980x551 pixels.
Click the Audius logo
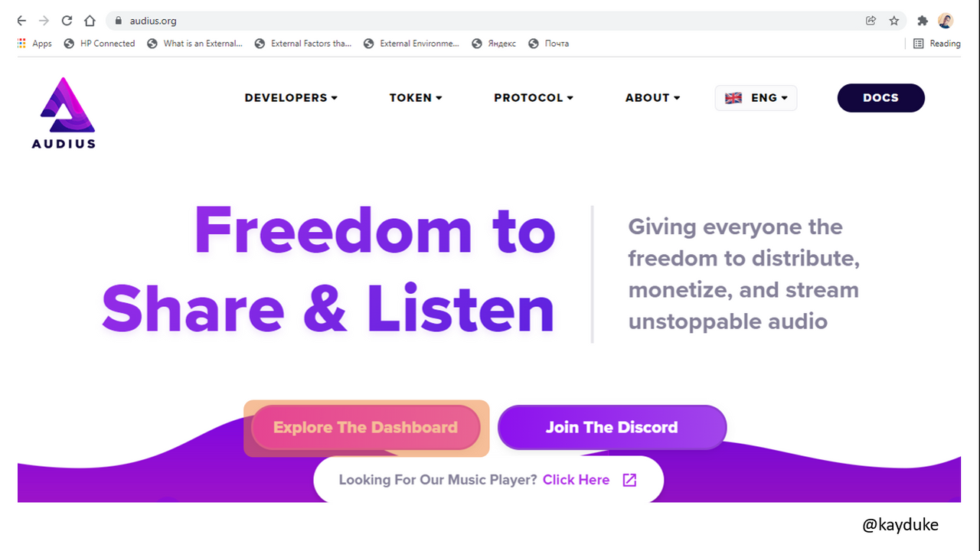64,112
